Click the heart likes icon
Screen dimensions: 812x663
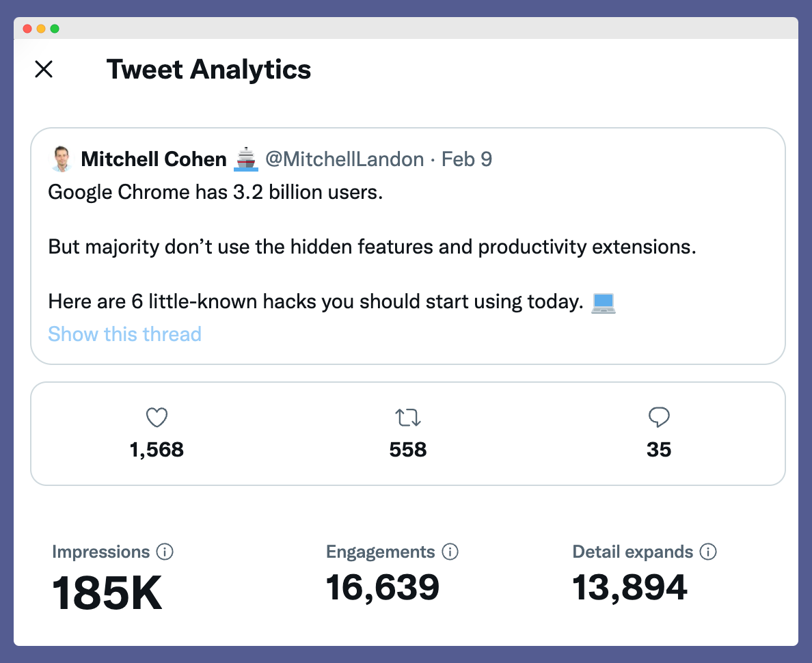pyautogui.click(x=157, y=418)
